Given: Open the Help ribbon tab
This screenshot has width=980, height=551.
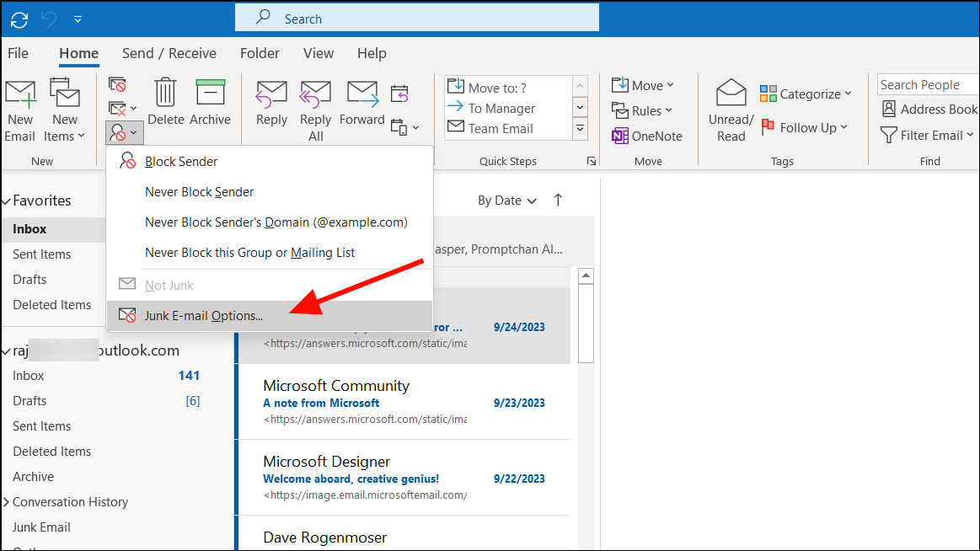Looking at the screenshot, I should click(372, 53).
